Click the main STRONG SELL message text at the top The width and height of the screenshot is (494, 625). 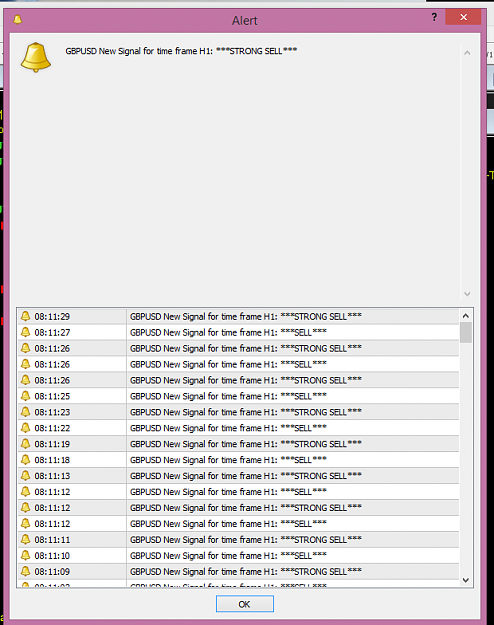pyautogui.click(x=181, y=51)
